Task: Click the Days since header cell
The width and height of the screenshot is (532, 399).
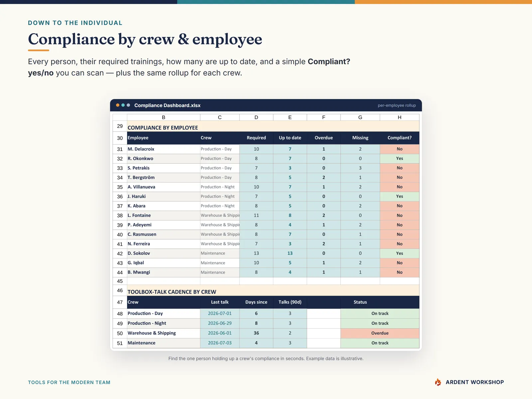Action: (256, 302)
